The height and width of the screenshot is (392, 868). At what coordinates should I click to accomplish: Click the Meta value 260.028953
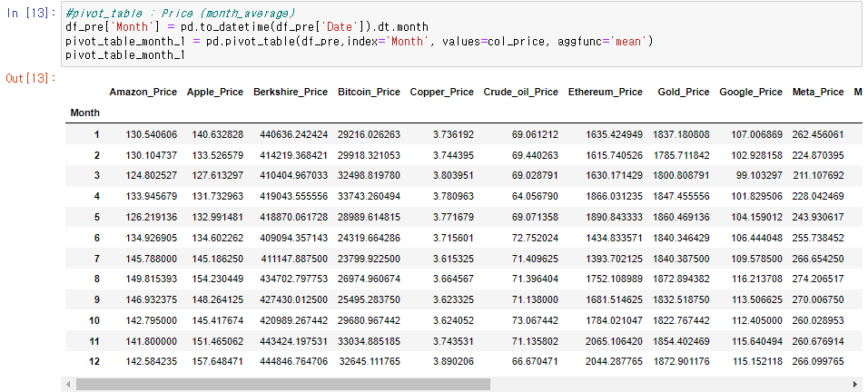(818, 320)
